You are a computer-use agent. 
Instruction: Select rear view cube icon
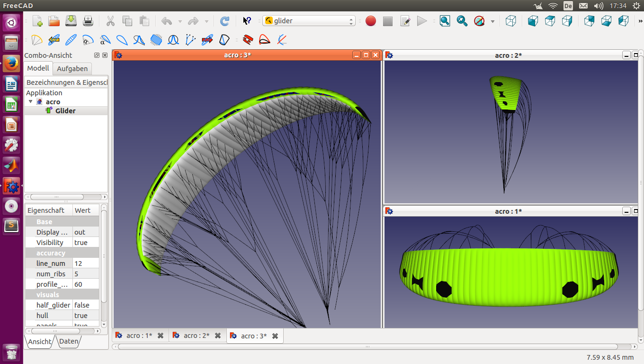tap(589, 21)
